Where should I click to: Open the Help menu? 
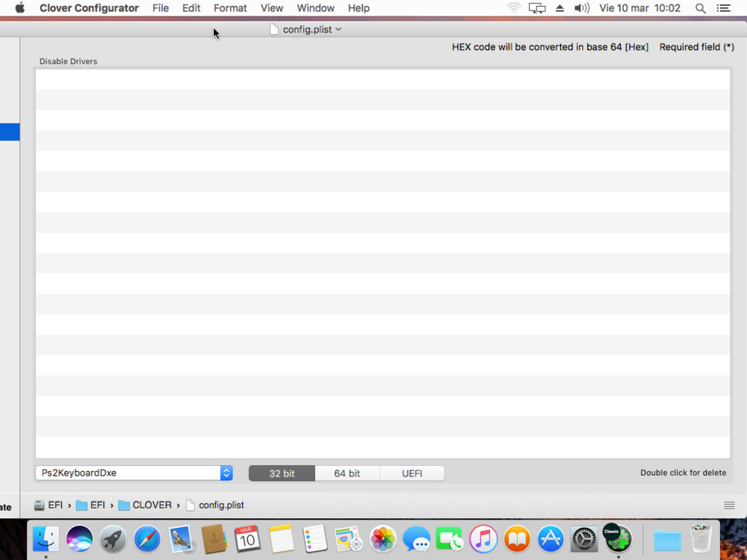tap(359, 8)
